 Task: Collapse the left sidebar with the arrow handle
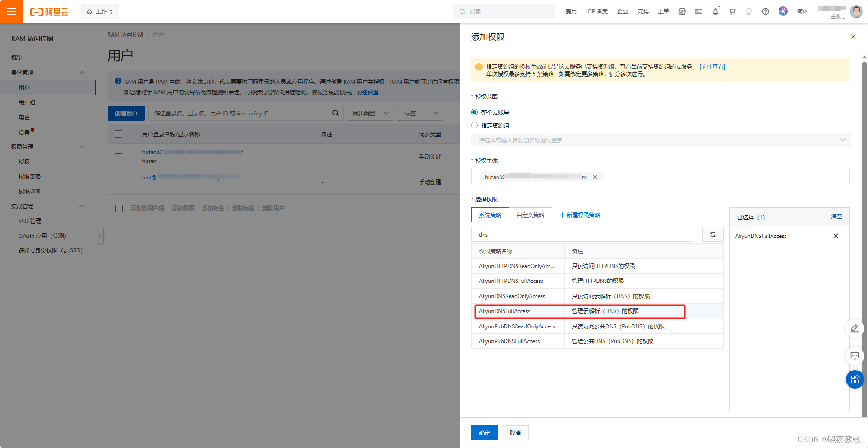(x=100, y=236)
